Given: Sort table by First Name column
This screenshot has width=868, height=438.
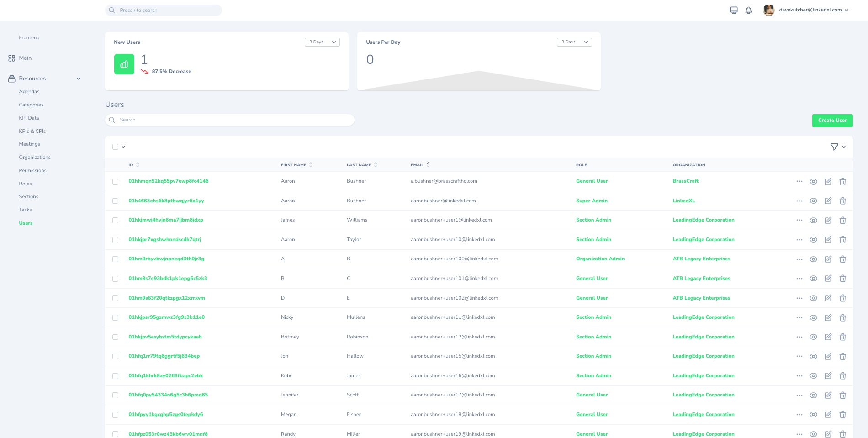Looking at the screenshot, I should click(x=296, y=165).
